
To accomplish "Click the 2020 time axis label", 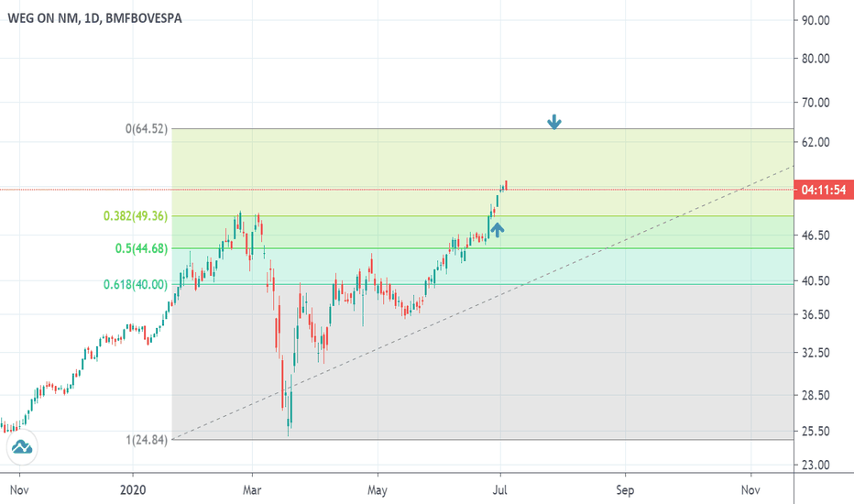I will point(133,490).
